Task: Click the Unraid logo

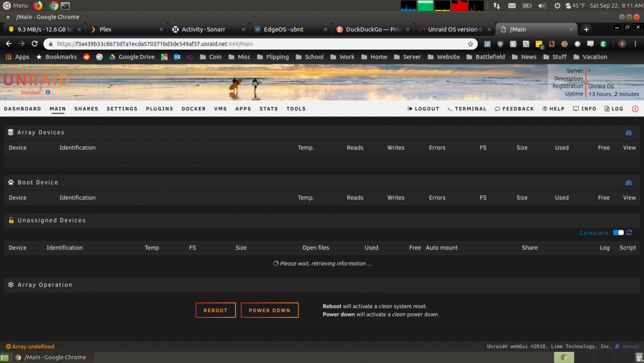Action: [37, 80]
